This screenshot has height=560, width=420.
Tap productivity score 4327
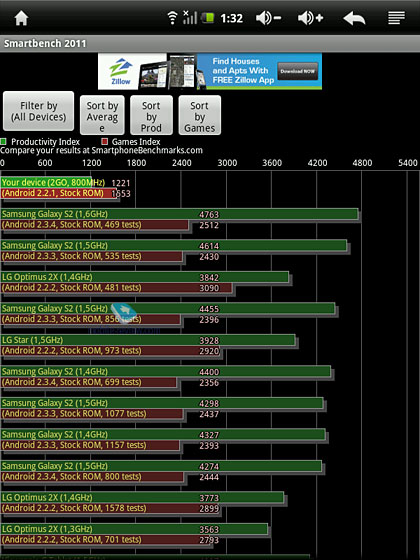click(x=209, y=435)
